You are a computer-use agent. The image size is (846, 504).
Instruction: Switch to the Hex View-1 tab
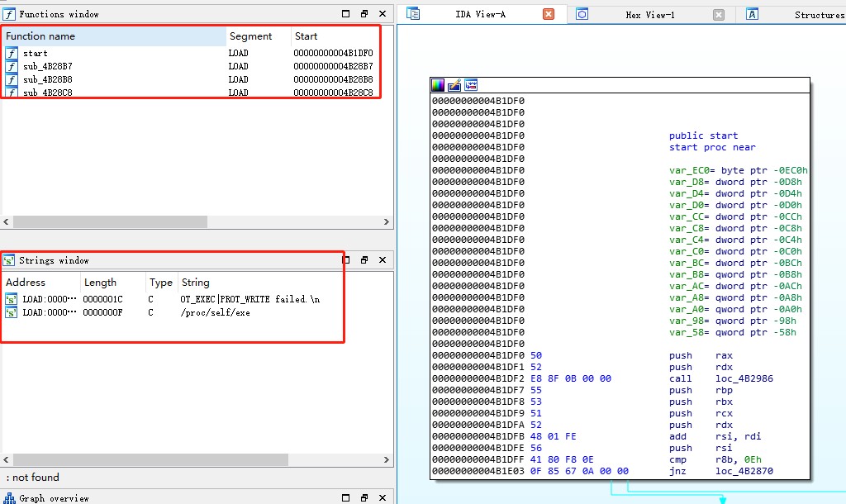[x=649, y=15]
